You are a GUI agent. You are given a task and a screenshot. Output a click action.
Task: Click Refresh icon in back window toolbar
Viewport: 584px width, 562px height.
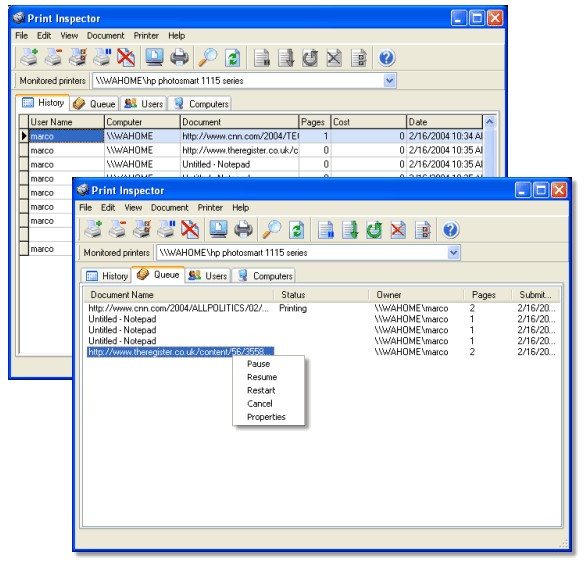coord(233,57)
